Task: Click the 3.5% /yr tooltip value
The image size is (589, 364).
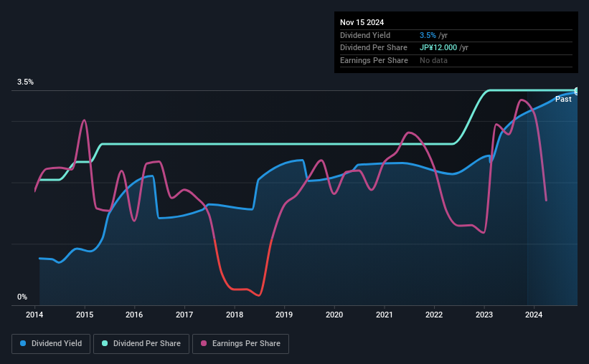Action: point(434,35)
